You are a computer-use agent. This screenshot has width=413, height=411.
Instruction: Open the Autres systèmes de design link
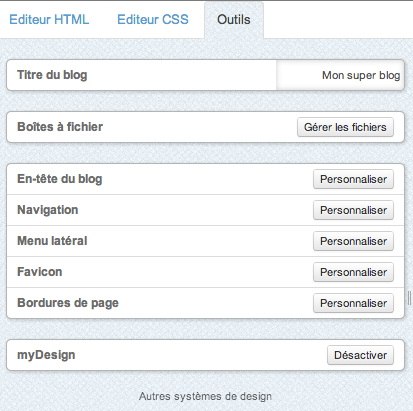click(205, 396)
